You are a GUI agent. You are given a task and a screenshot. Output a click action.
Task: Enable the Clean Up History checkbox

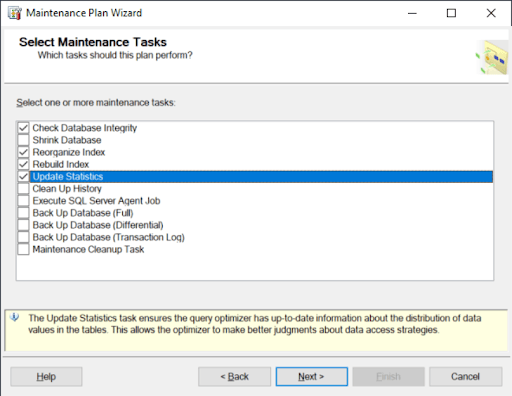tap(23, 189)
